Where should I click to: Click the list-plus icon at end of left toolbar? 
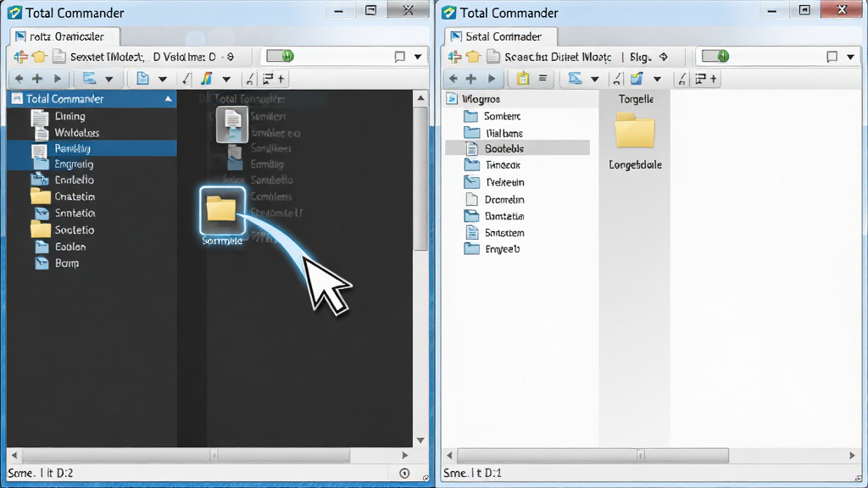[274, 79]
